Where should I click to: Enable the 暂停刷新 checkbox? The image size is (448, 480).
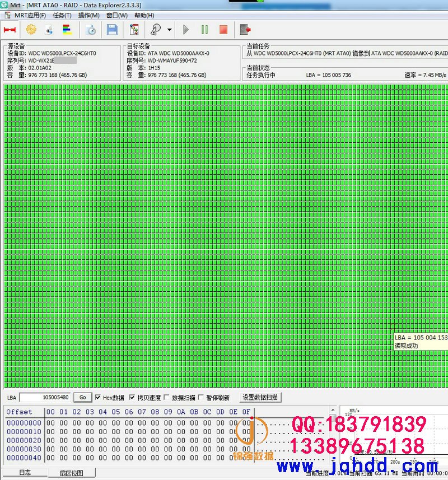coord(200,397)
